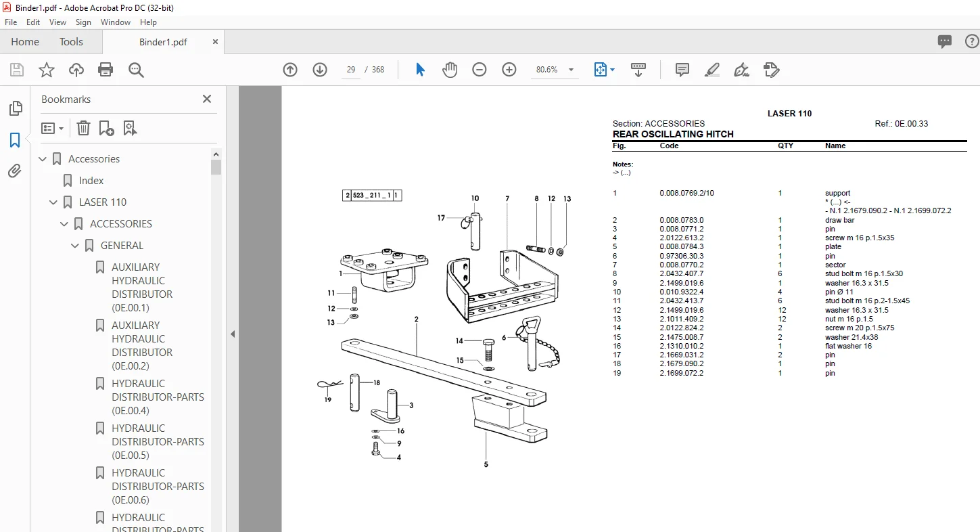Close the Bookmarks panel
980x532 pixels.
[207, 99]
